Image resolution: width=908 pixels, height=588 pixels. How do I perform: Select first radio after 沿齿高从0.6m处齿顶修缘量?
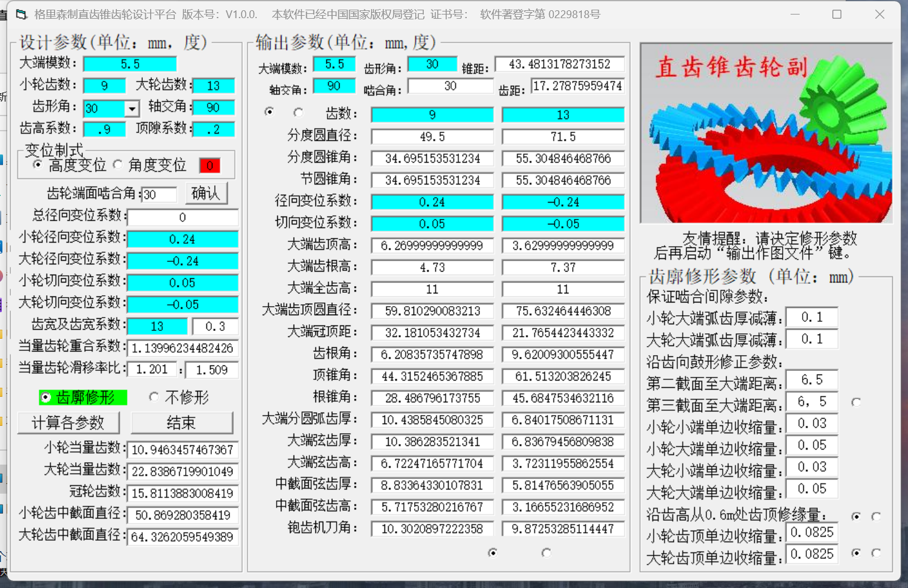click(x=856, y=517)
